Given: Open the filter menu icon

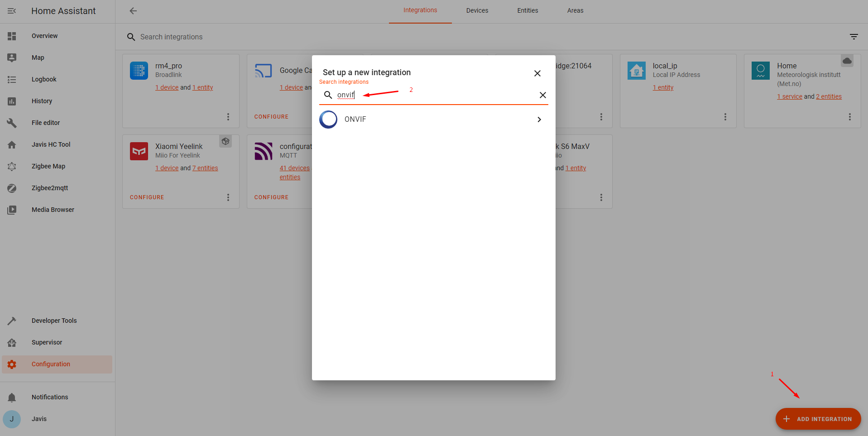Looking at the screenshot, I should [854, 37].
